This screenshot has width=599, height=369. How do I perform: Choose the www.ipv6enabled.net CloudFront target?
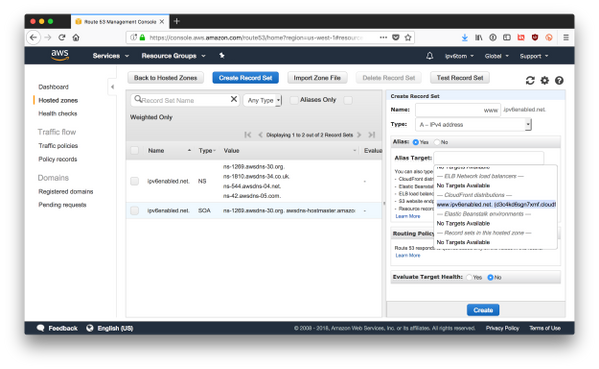pos(496,204)
